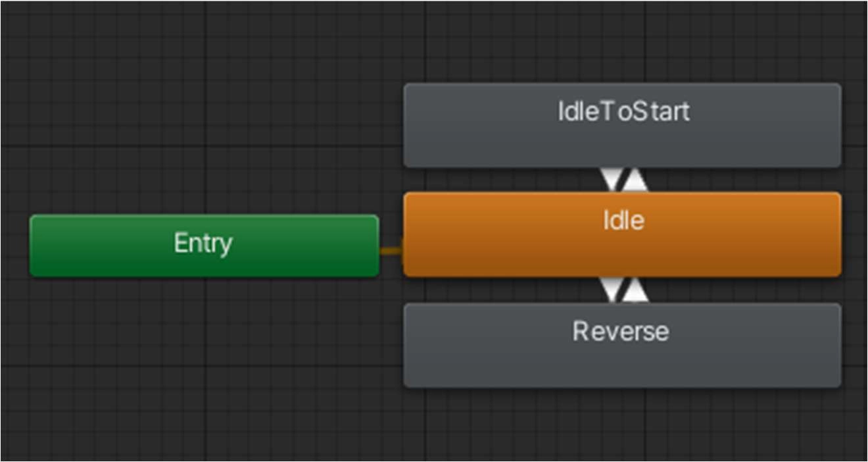The width and height of the screenshot is (868, 462).
Task: Click downward transition arrow from Idle to Reverse
Action: point(610,290)
